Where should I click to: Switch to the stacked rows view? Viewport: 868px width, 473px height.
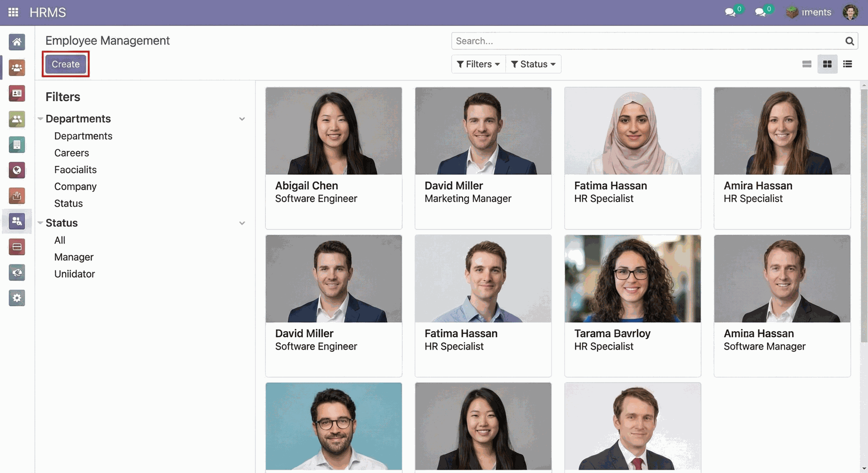[x=807, y=64]
